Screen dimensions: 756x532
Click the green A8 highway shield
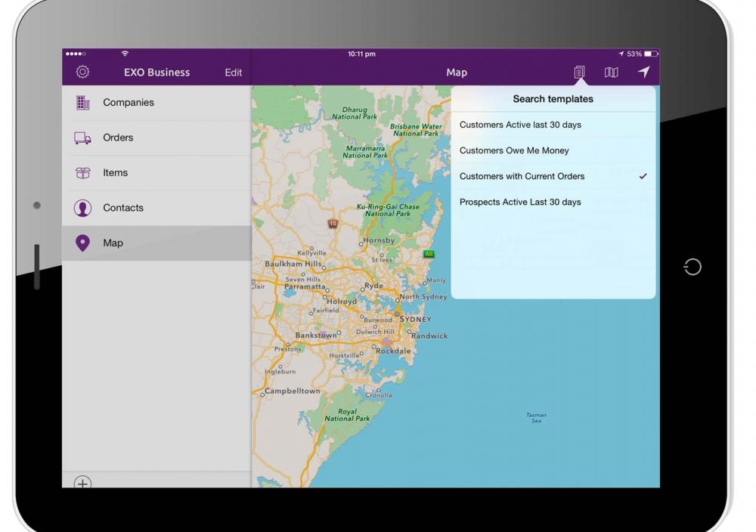[429, 254]
